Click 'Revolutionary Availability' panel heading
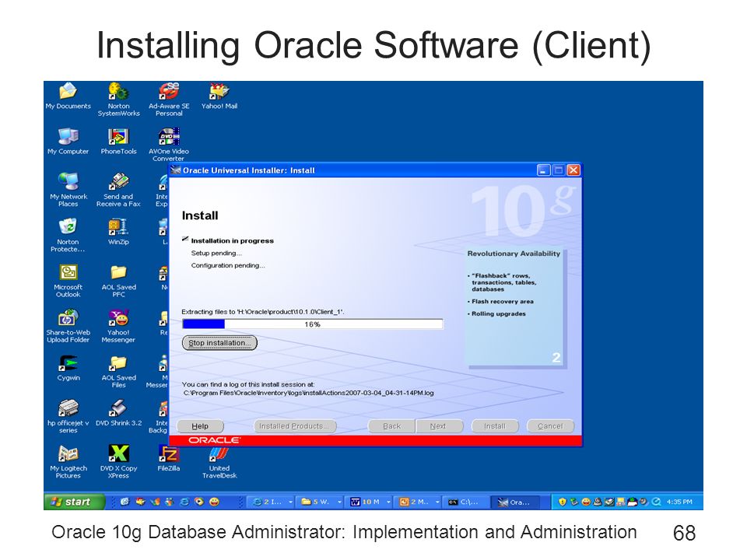This screenshot has width=747, height=560. pyautogui.click(x=514, y=254)
